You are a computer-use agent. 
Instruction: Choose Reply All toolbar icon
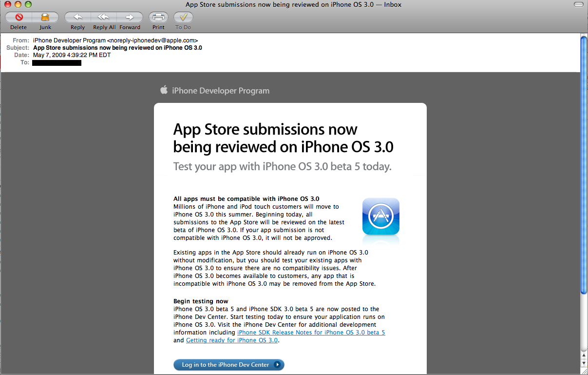pyautogui.click(x=104, y=17)
